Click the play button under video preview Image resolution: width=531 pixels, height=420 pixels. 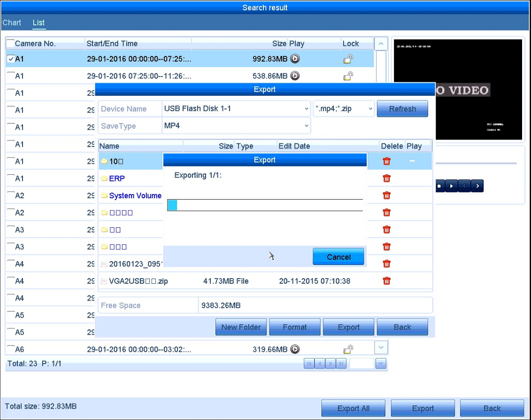point(451,186)
